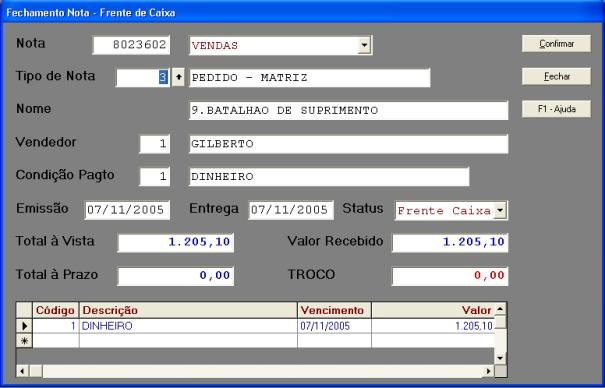Click the Nota number field 8023602
Viewport: 605px width, 388px height.
click(x=132, y=45)
